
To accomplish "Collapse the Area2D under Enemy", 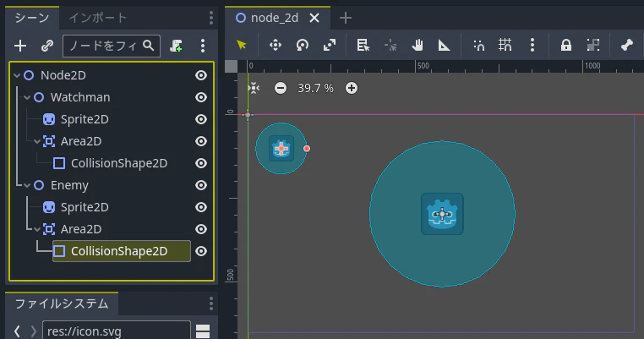I will click(37, 229).
